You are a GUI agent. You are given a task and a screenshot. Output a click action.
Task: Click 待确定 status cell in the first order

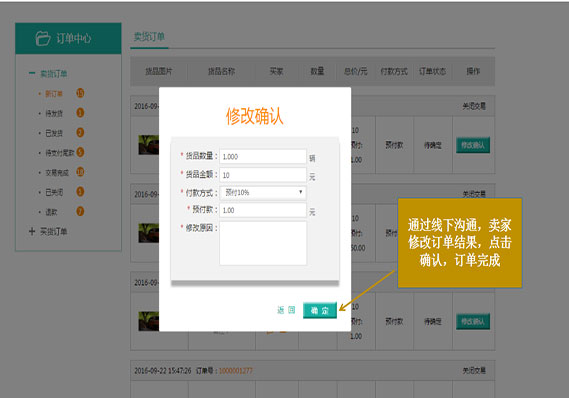[x=433, y=145]
